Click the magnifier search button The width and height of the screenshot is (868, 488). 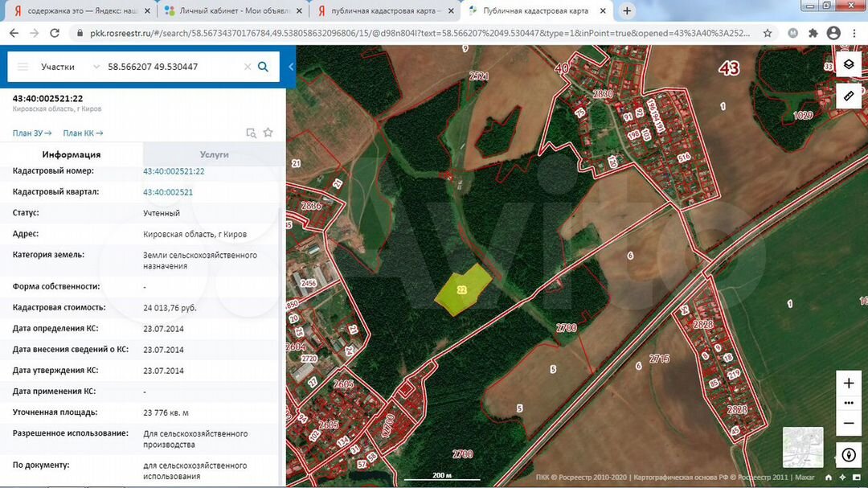coord(263,67)
